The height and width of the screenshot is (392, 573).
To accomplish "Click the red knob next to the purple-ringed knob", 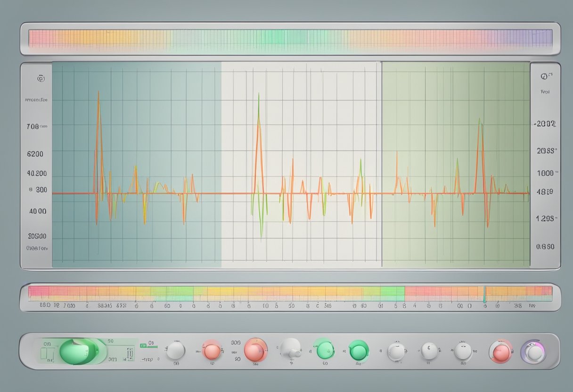I will (x=500, y=351).
